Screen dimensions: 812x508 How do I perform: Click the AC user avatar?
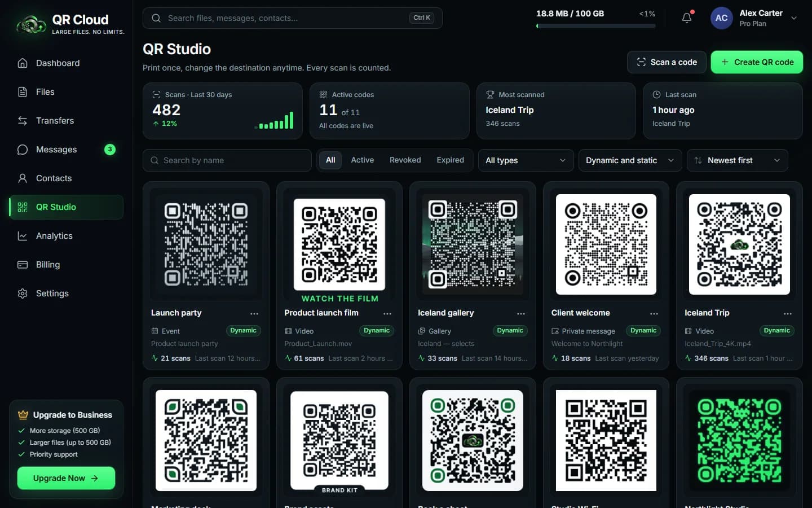pos(722,18)
